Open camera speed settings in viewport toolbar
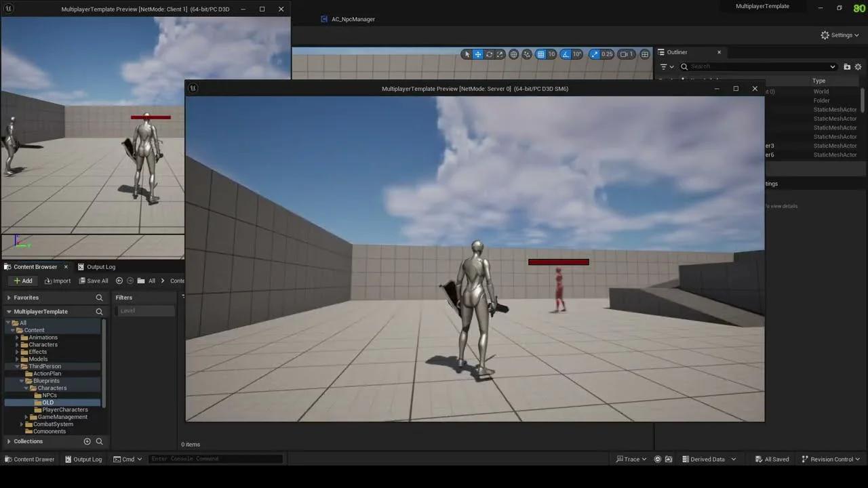Viewport: 868px width, 488px height. click(x=625, y=54)
